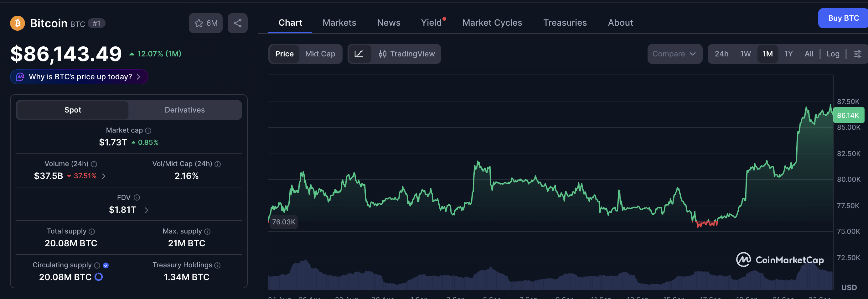Expand Volume (24h) details arrow
The image size is (868, 299).
104,176
